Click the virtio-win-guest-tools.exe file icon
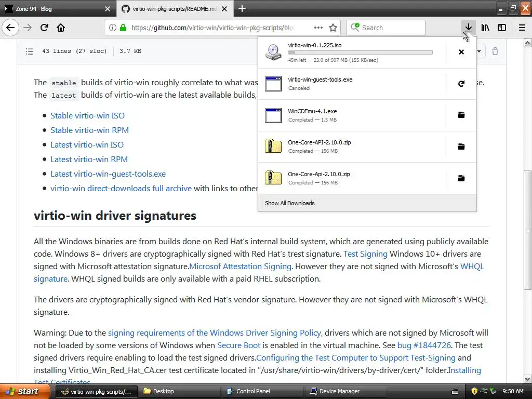This screenshot has width=532, height=399. 273,84
